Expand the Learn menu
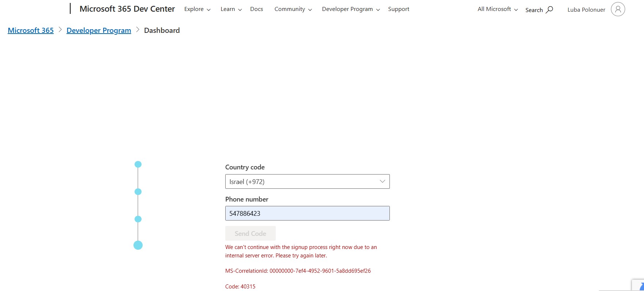This screenshot has width=644, height=291. point(231,9)
